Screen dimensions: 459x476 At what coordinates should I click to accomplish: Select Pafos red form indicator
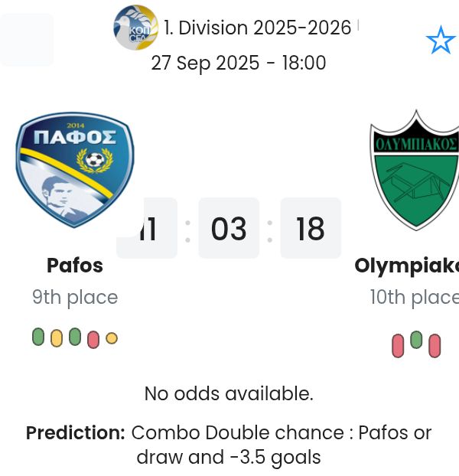93,339
